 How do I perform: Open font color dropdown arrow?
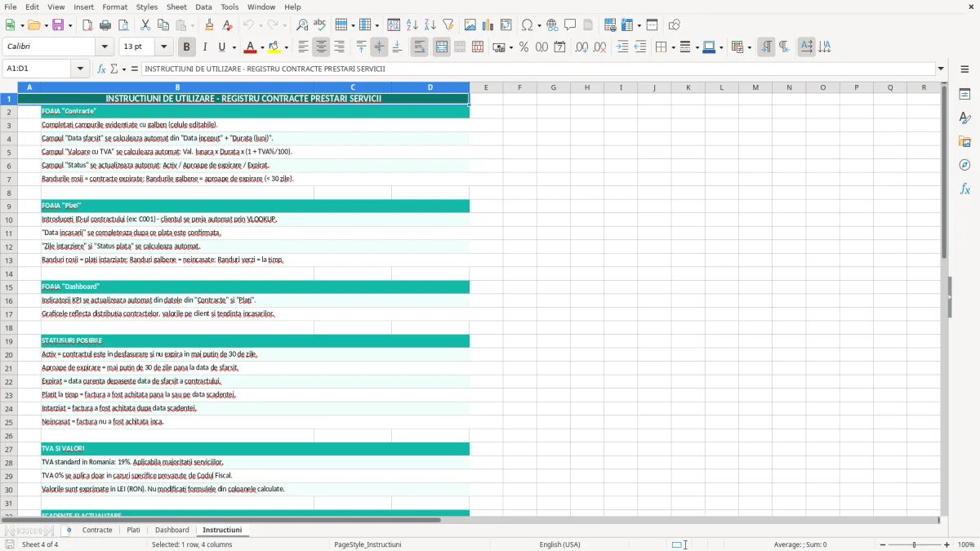[262, 47]
